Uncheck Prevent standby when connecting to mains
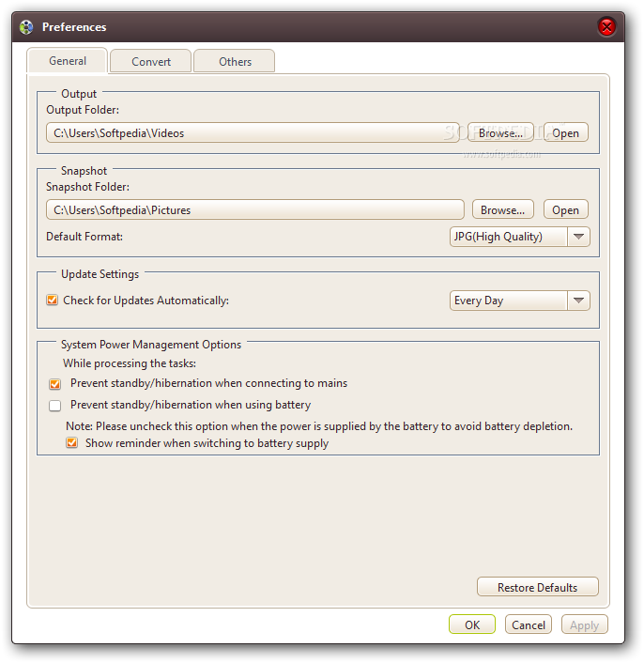Viewport: 644px width, 663px height. pos(55,383)
